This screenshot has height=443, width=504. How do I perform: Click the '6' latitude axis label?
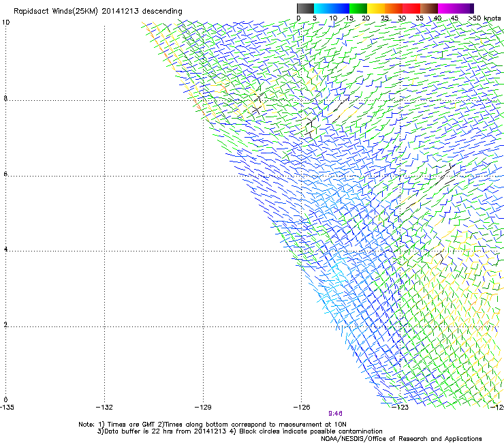click(5, 174)
